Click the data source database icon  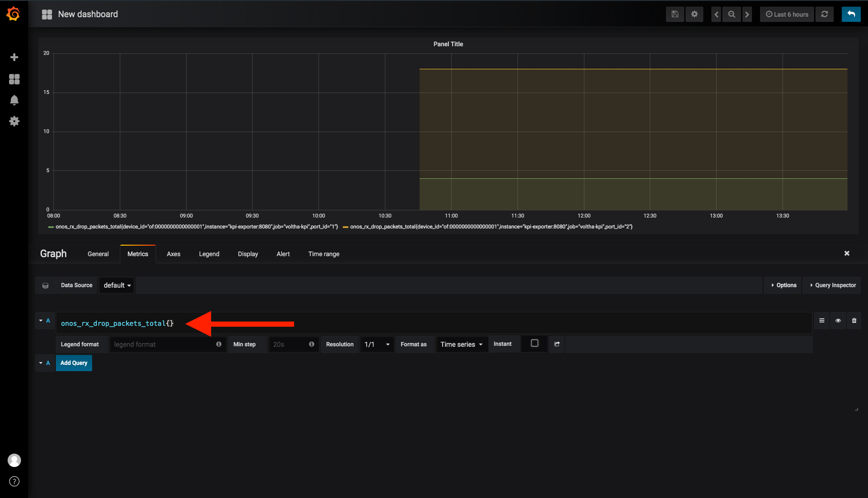pos(45,285)
